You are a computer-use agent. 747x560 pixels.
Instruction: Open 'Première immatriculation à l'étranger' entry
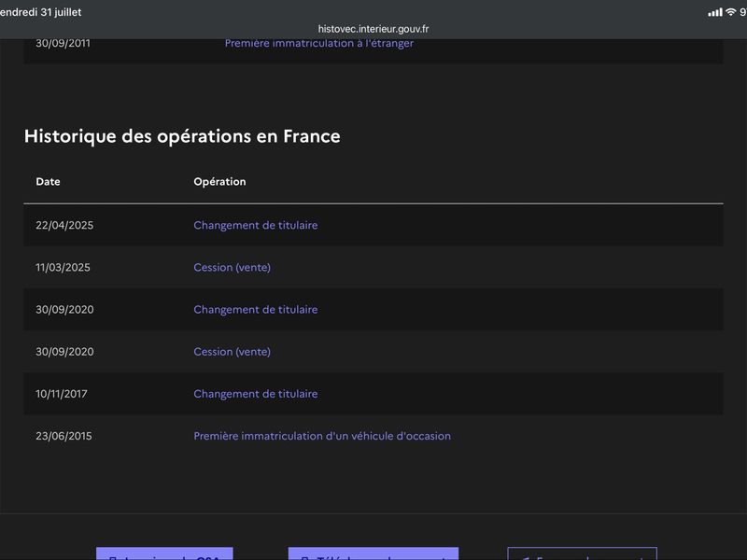319,43
